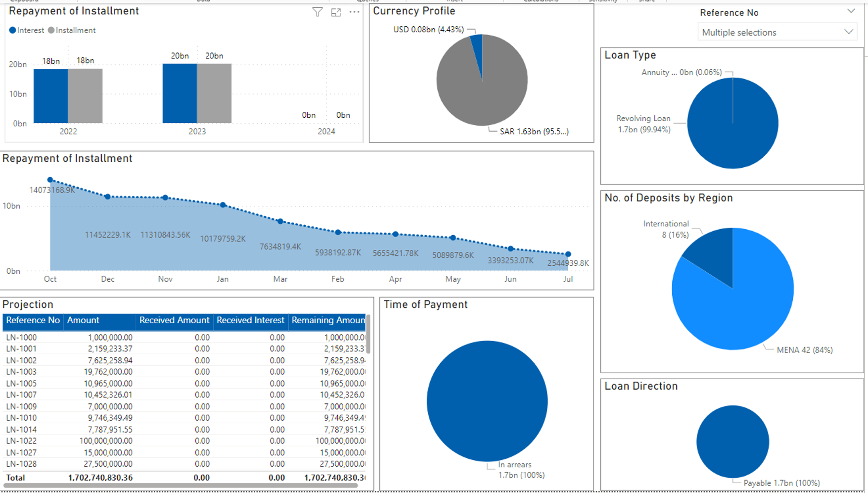Click the USD slice in Currency Profile
868x493 pixels.
tap(477, 47)
